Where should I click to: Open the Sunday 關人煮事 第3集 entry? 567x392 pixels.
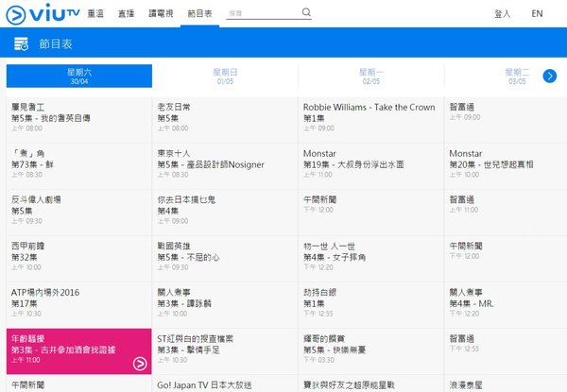pos(225,305)
